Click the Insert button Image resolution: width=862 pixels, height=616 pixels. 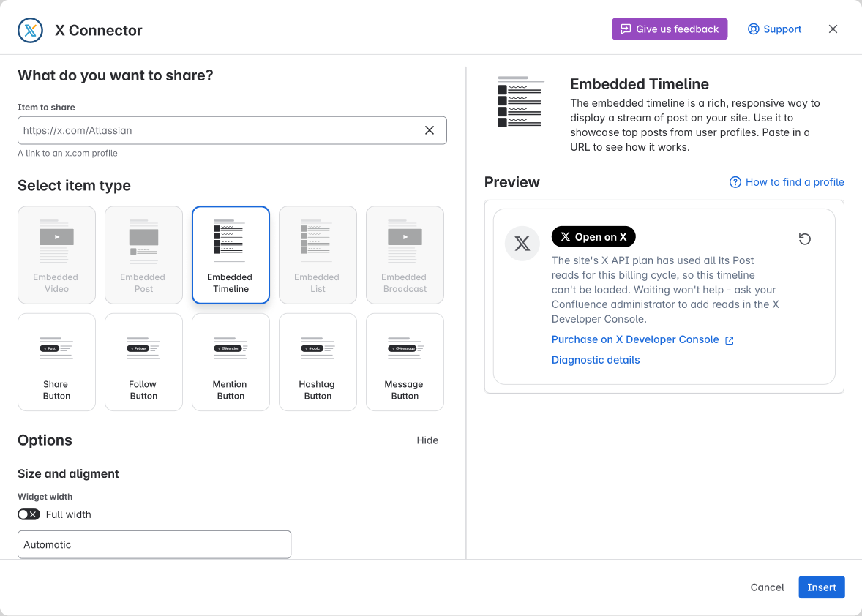tap(821, 587)
